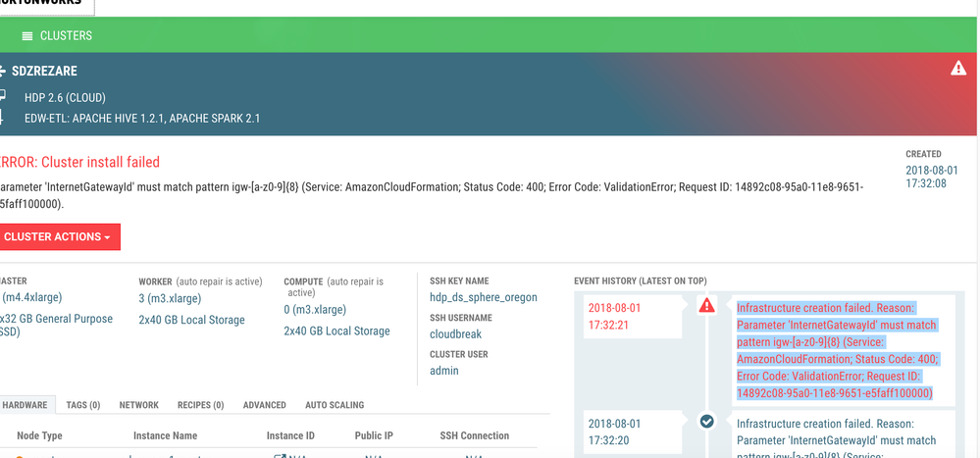This screenshot has width=980, height=458.
Task: Select the SDZREZARE cluster name
Action: coord(44,72)
